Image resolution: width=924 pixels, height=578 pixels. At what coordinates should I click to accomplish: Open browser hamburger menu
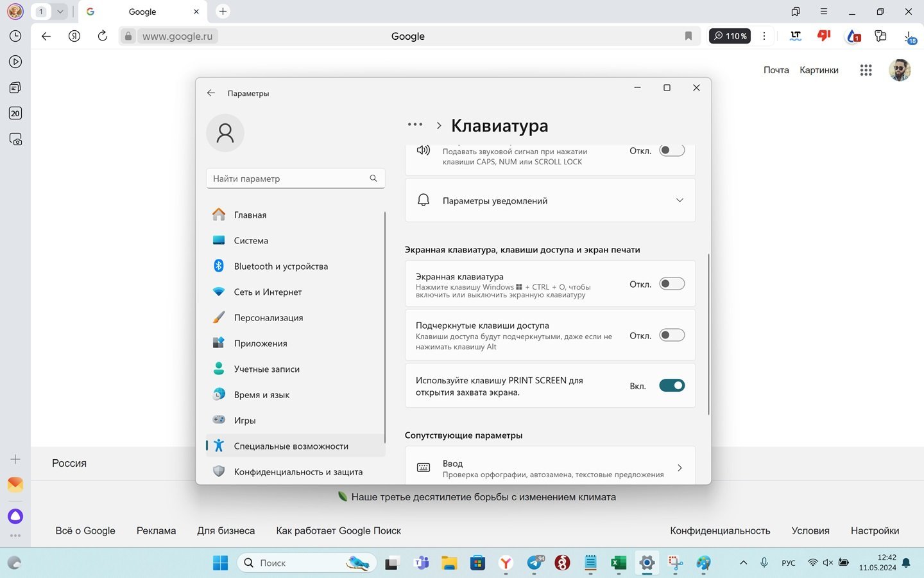point(823,12)
